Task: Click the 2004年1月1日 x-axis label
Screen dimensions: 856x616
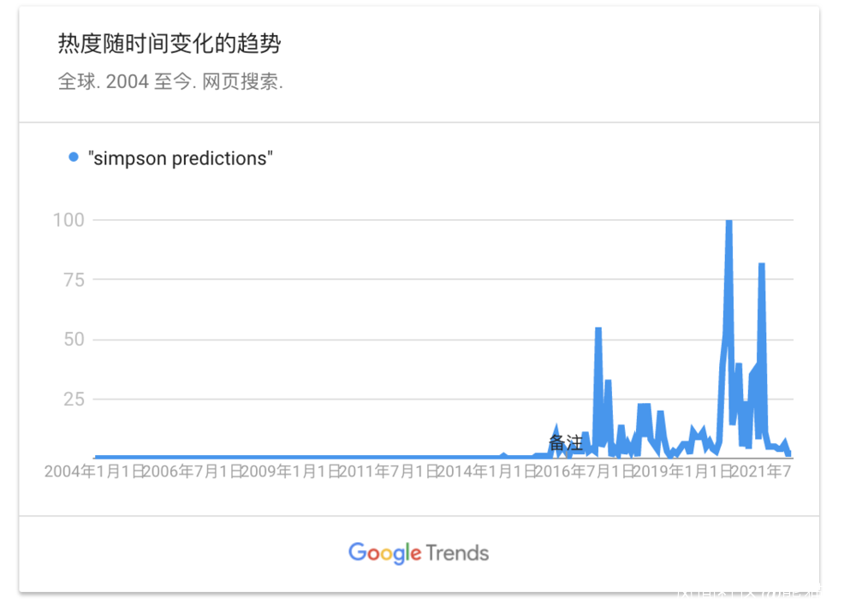Action: click(x=92, y=471)
